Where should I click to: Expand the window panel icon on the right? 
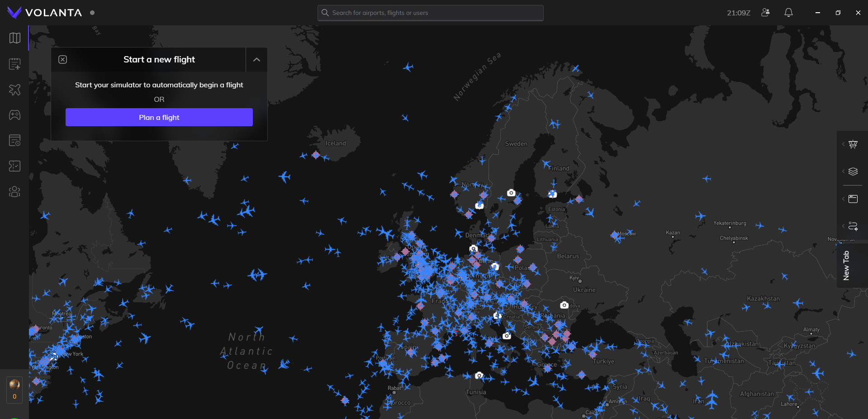[853, 199]
